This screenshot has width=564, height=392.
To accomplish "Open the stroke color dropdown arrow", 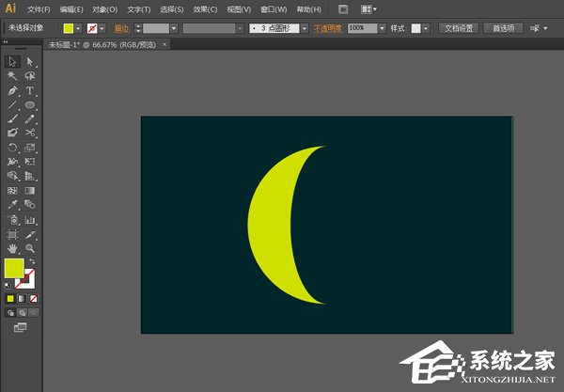I will coord(102,28).
